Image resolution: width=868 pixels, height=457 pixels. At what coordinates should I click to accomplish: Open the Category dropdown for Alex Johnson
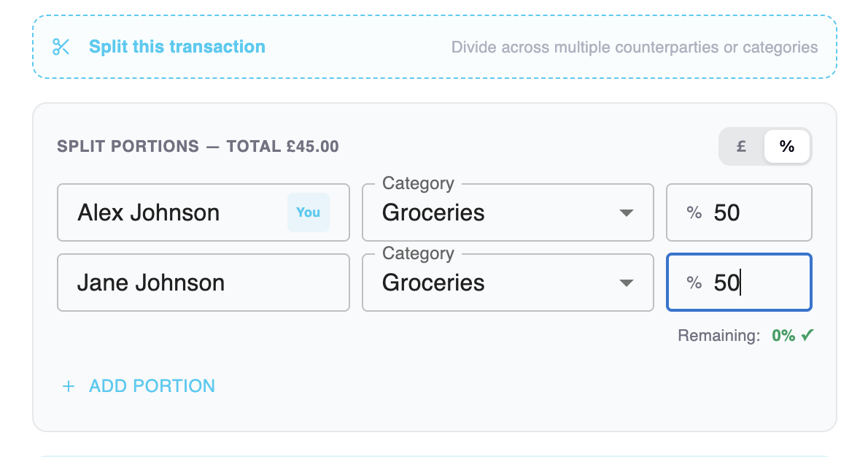tap(508, 212)
